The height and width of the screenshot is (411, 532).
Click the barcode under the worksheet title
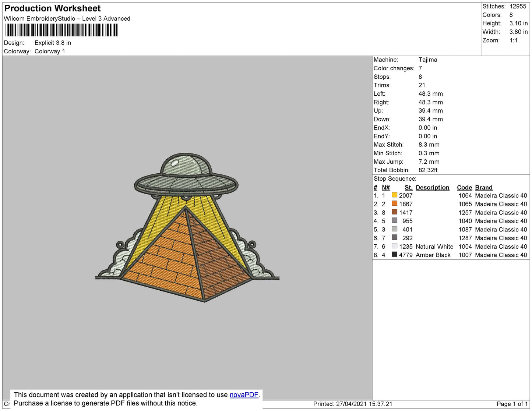[x=61, y=30]
